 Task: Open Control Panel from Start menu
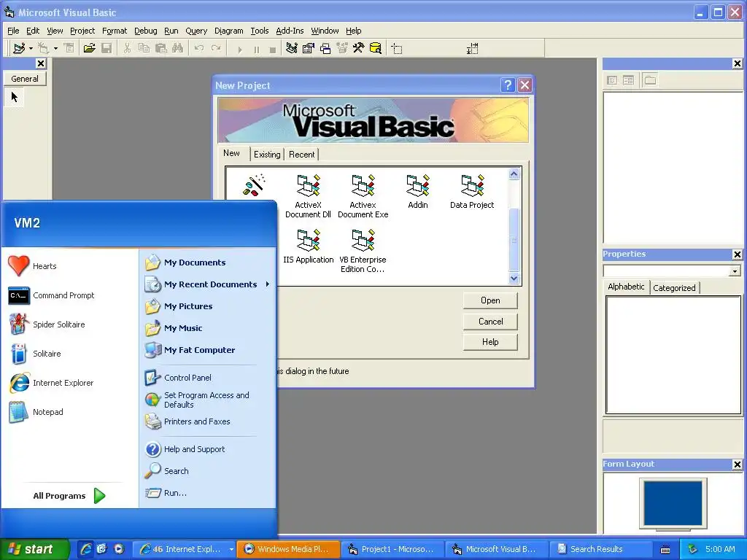pyautogui.click(x=187, y=378)
